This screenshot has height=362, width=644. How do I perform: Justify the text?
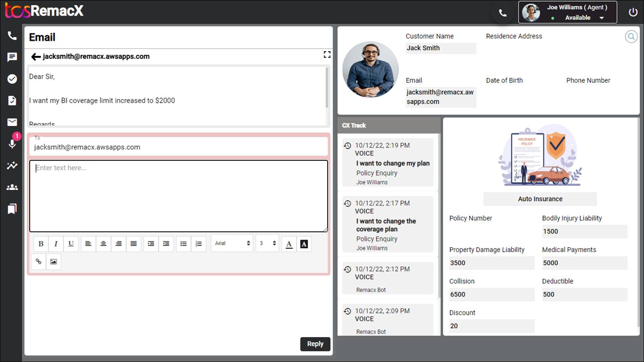coord(134,244)
